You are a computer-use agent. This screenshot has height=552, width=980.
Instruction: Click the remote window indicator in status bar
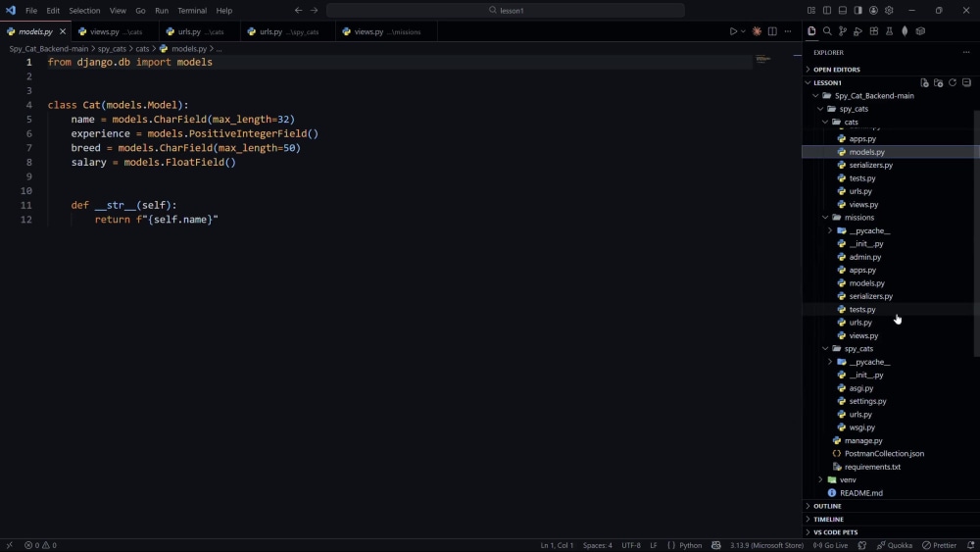click(x=10, y=545)
